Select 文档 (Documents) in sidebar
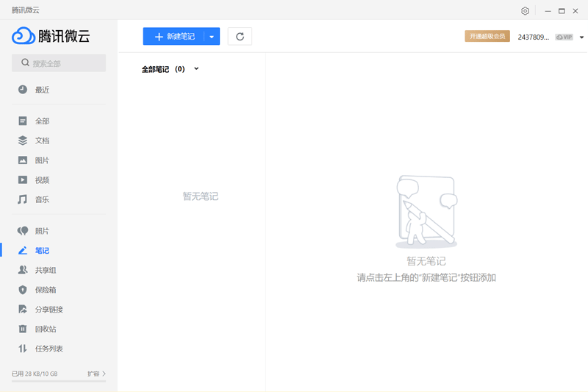 (42, 140)
